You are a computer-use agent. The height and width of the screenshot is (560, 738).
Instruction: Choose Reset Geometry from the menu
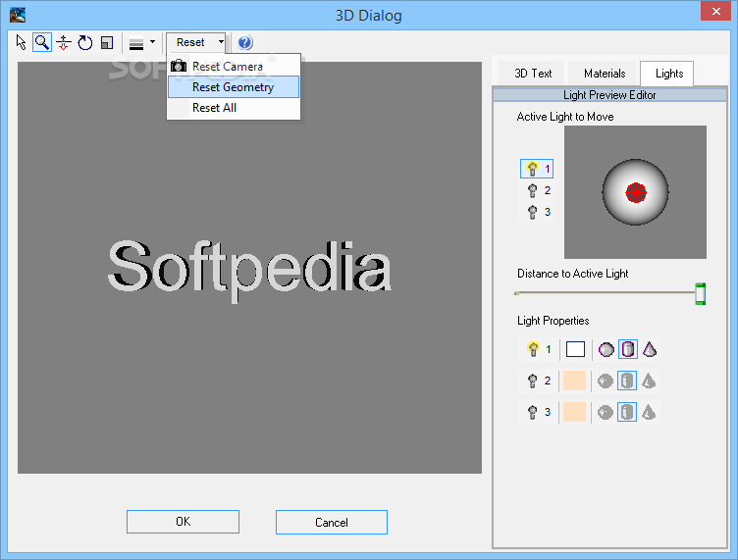[234, 87]
